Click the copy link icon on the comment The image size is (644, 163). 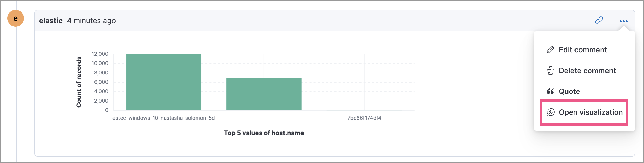click(x=599, y=20)
